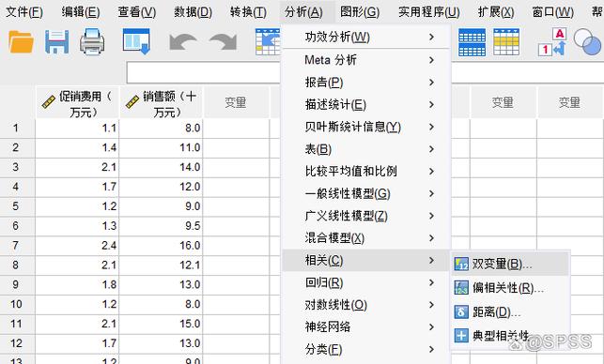Open the 转换(T) menu
The image size is (604, 364).
pos(248,12)
